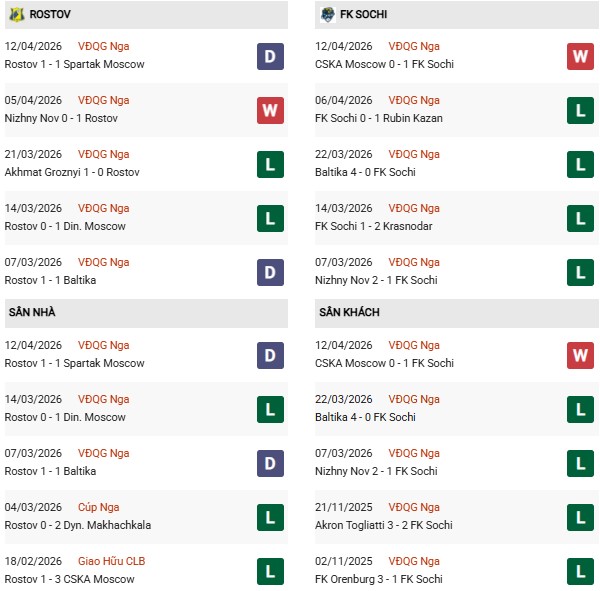
Task: Click the L badge for FK Sochi 1-2 Krasnodar
Action: [581, 218]
